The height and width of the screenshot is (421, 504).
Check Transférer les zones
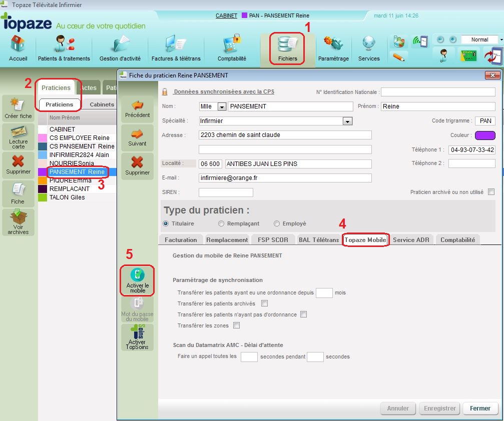point(237,325)
